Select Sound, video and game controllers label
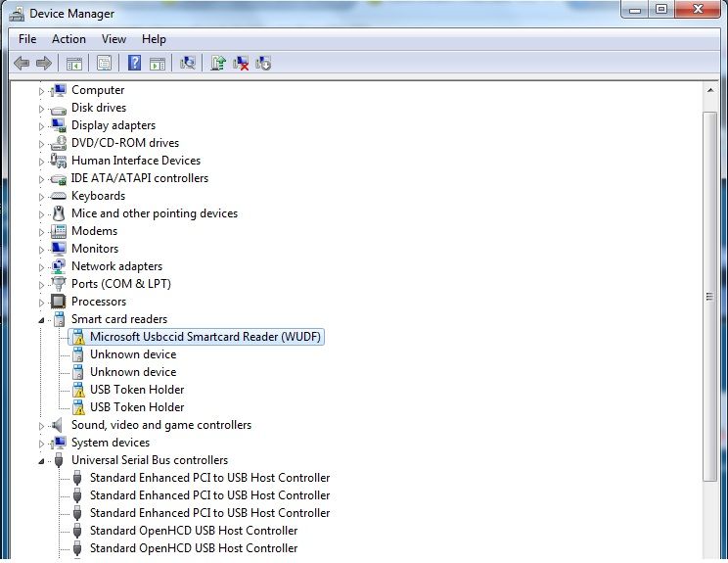The image size is (728, 563). click(161, 425)
